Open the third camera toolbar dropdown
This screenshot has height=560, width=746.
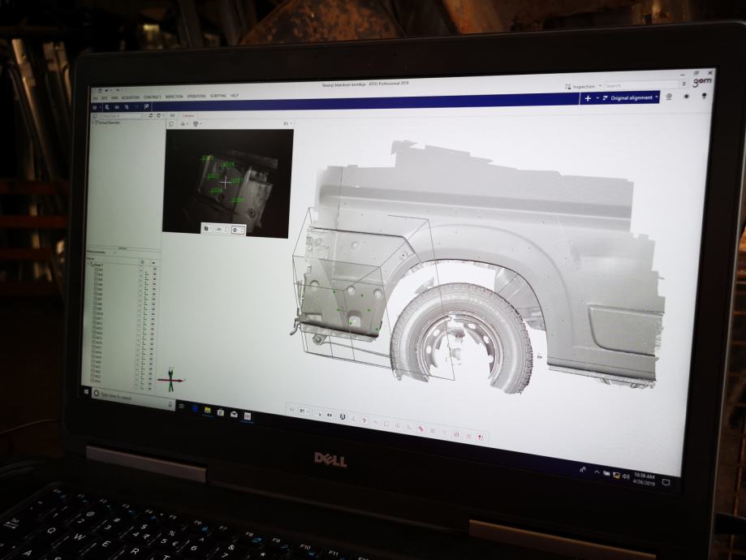click(x=197, y=123)
